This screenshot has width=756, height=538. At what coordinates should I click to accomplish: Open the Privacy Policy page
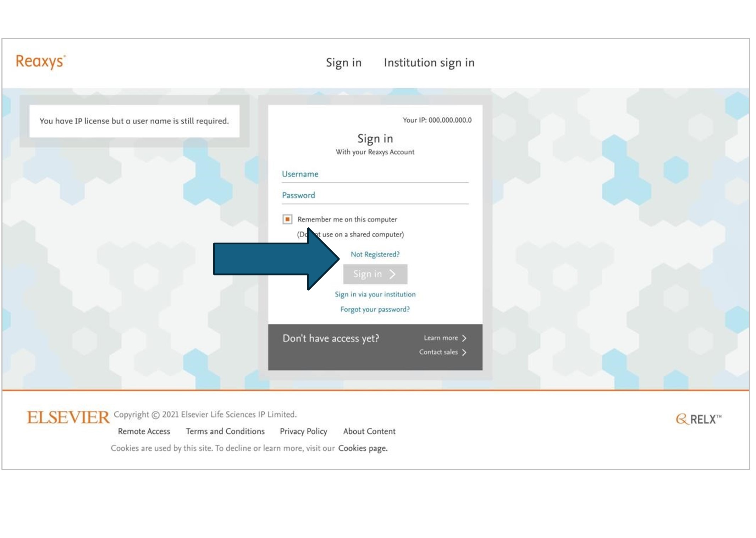[x=303, y=431]
